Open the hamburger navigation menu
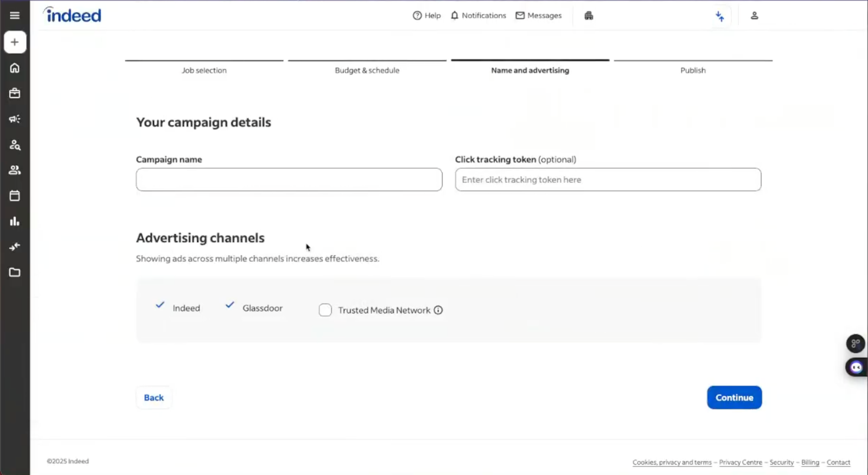This screenshot has height=475, width=868. (15, 16)
